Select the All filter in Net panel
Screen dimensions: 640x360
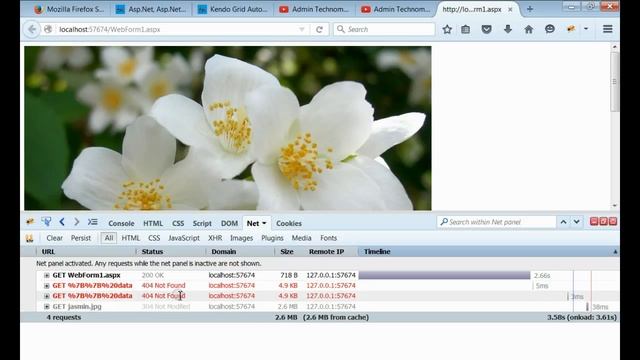click(x=109, y=238)
